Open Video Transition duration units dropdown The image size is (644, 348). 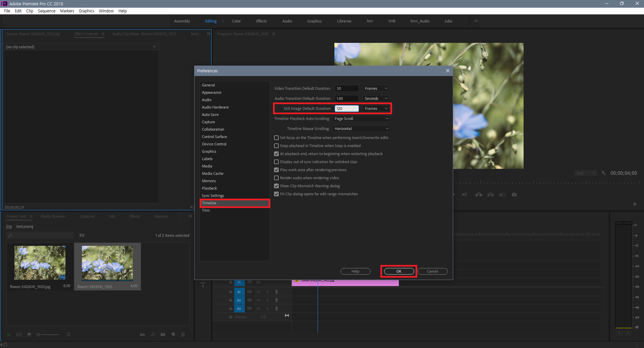[376, 88]
